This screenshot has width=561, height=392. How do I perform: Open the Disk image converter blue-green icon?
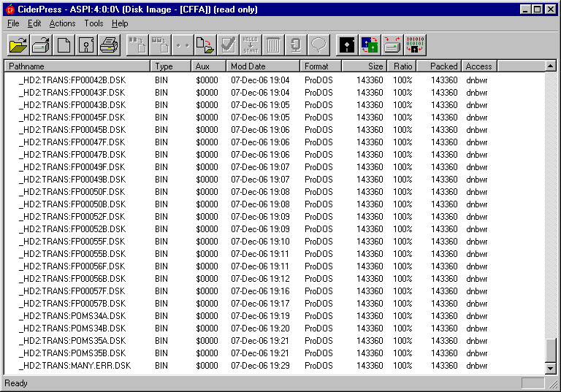pyautogui.click(x=370, y=45)
